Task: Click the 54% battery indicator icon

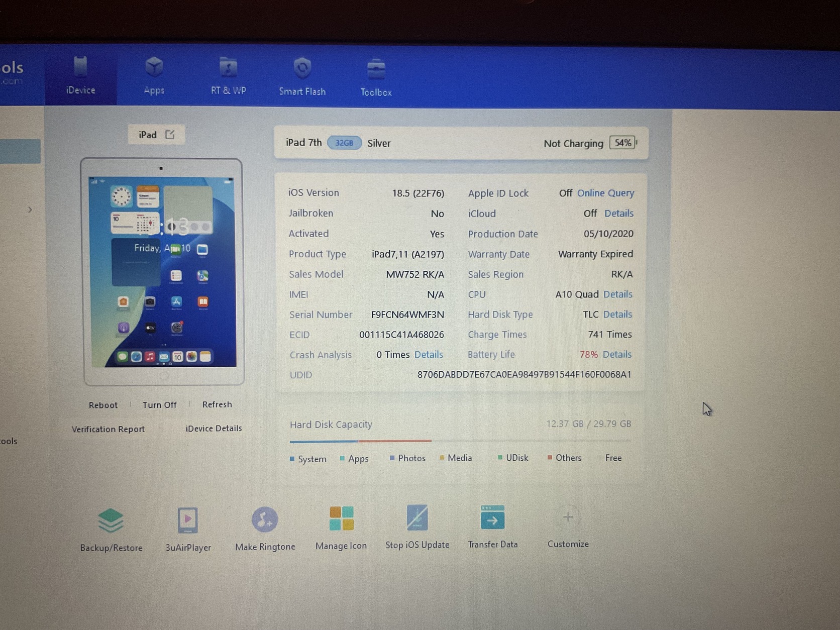Action: pyautogui.click(x=623, y=143)
